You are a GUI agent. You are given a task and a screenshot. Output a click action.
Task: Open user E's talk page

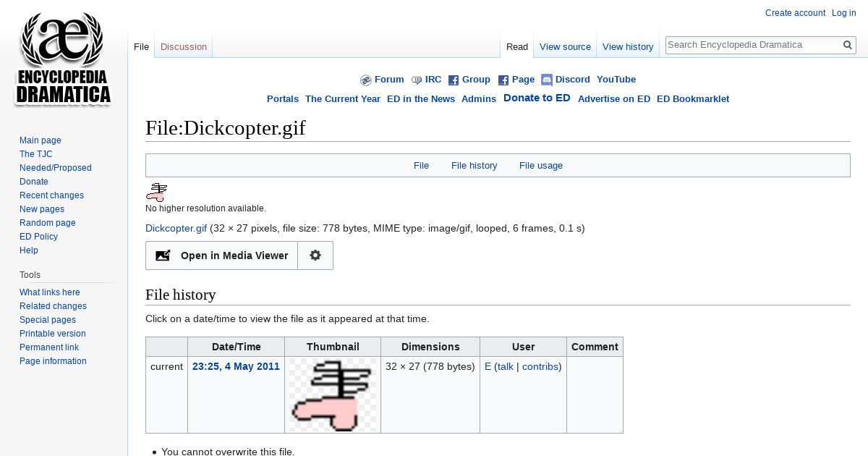[505, 367]
